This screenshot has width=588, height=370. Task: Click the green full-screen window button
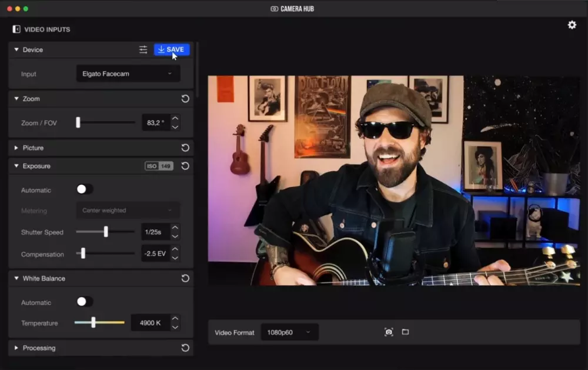pyautogui.click(x=26, y=9)
